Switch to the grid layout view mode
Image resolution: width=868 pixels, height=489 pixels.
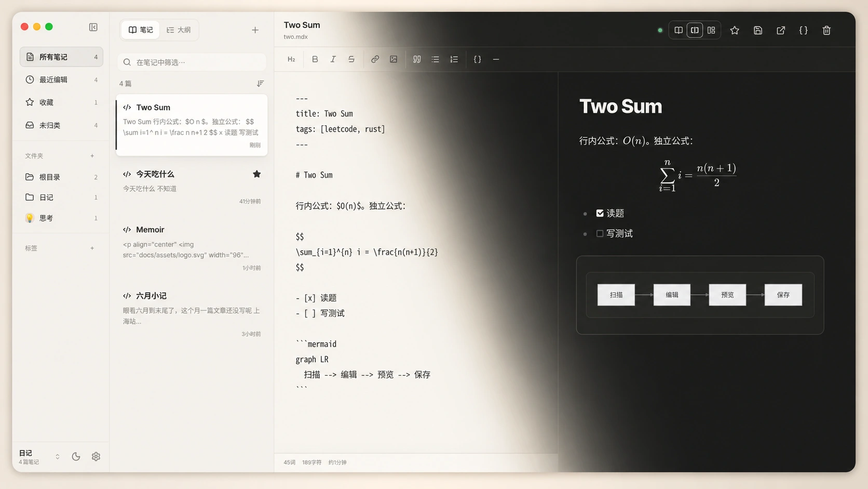click(711, 30)
